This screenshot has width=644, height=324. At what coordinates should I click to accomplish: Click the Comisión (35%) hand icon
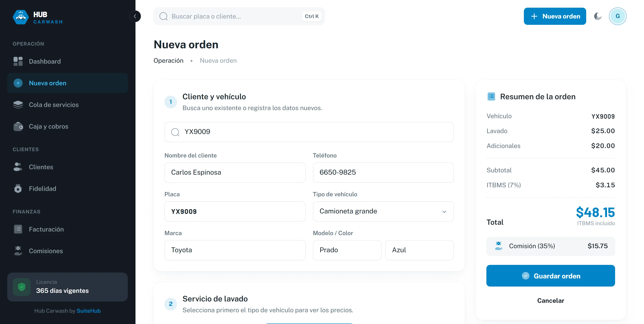coord(499,246)
